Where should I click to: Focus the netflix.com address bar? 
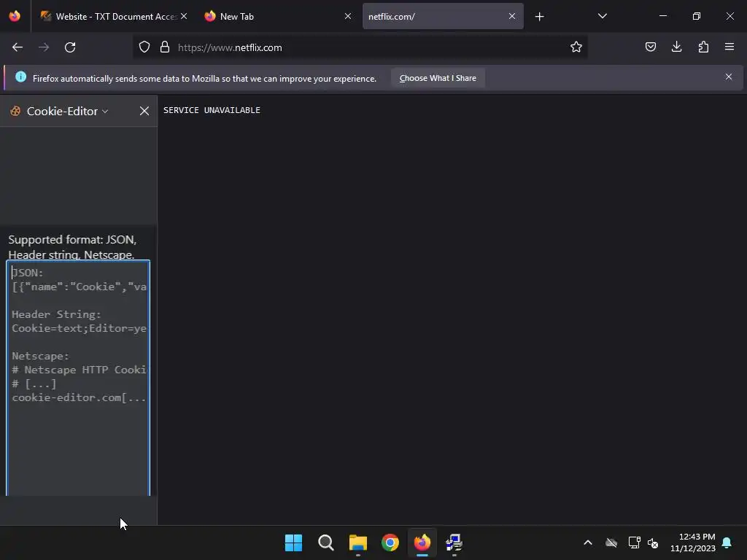[x=362, y=47]
